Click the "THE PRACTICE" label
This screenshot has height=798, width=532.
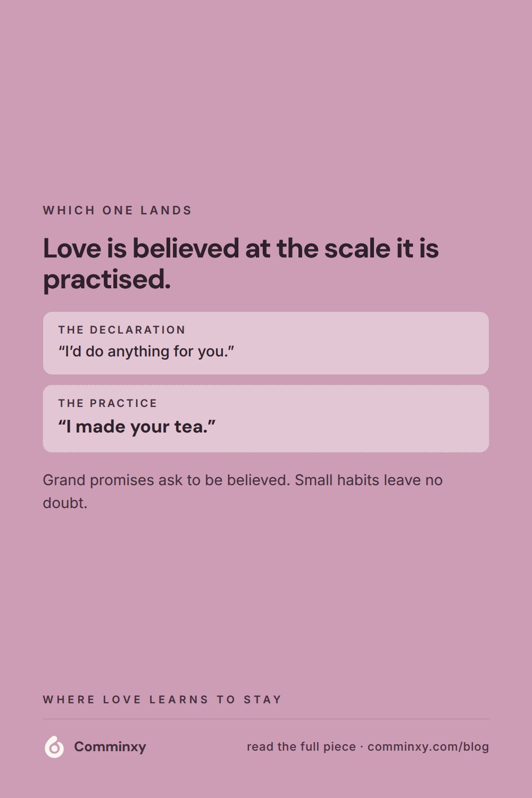pyautogui.click(x=108, y=403)
